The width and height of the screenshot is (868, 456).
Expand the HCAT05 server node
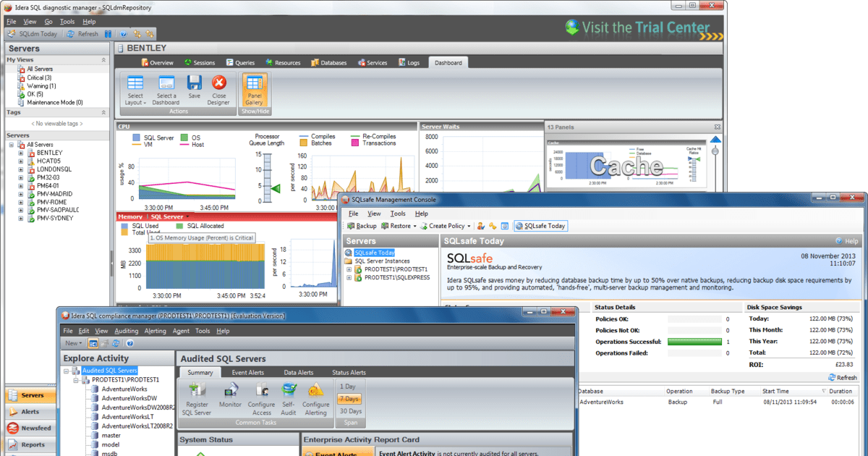22,161
